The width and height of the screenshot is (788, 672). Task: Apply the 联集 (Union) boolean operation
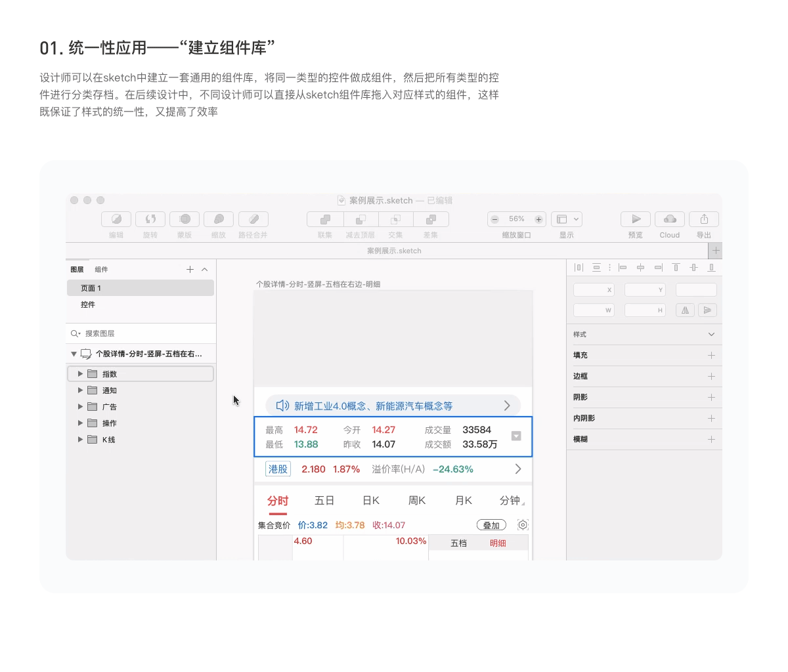coord(324,219)
